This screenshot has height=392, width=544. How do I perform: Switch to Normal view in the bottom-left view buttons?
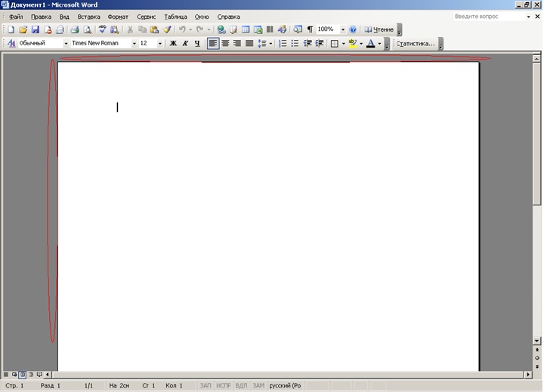[x=6, y=375]
